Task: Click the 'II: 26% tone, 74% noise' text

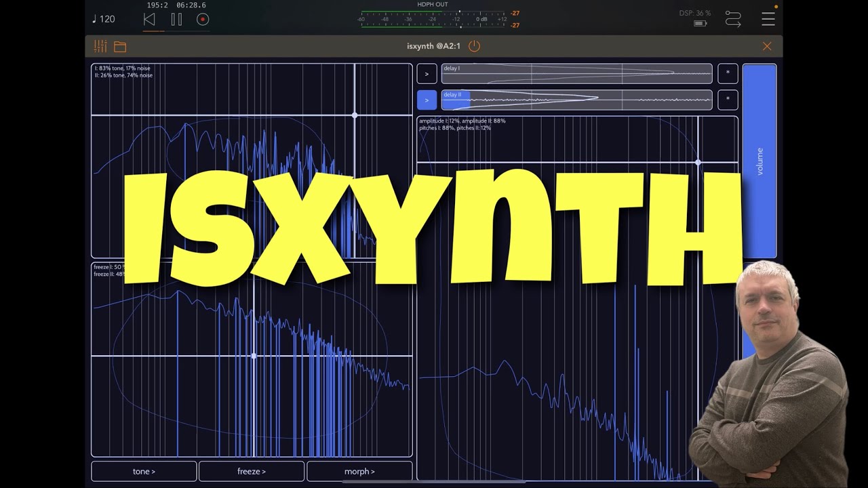Action: click(x=123, y=75)
